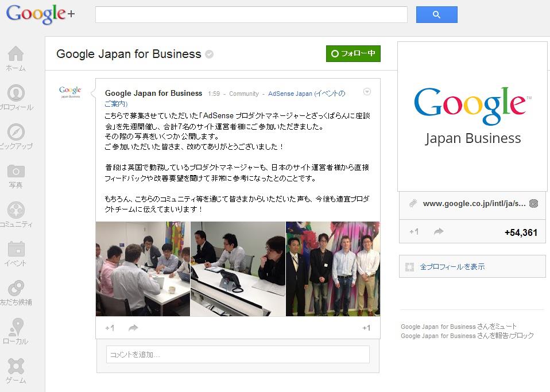Open the www.google.co.jp/intl/ja/s... website link
Image resolution: width=550 pixels, height=392 pixels.
474,204
